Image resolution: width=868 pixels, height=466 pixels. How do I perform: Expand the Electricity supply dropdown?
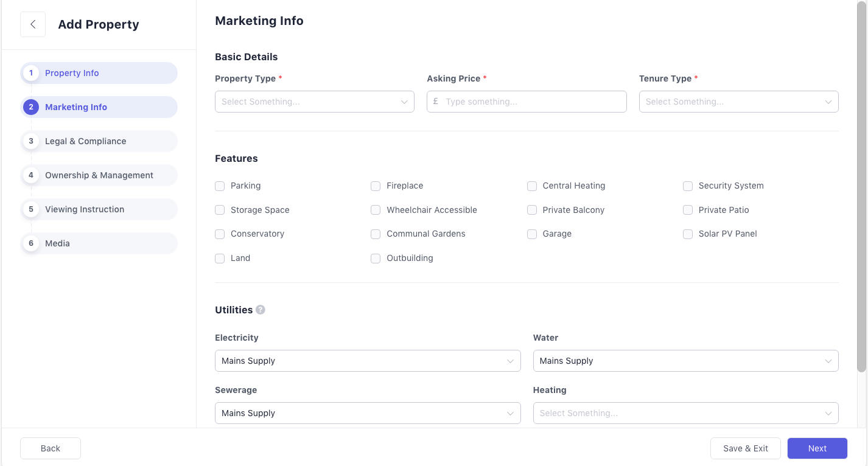(x=368, y=361)
